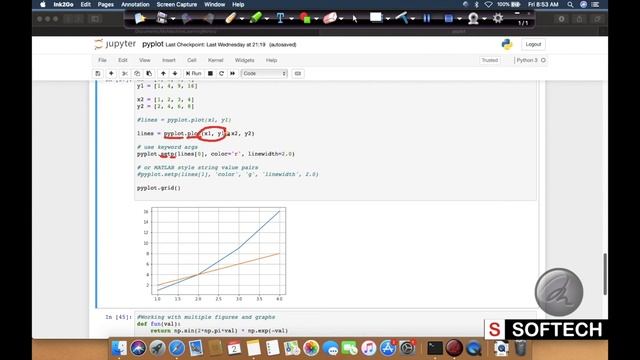Viewport: 640px width, 360px height.
Task: Click the Trusted notebook indicator
Action: 489,60
